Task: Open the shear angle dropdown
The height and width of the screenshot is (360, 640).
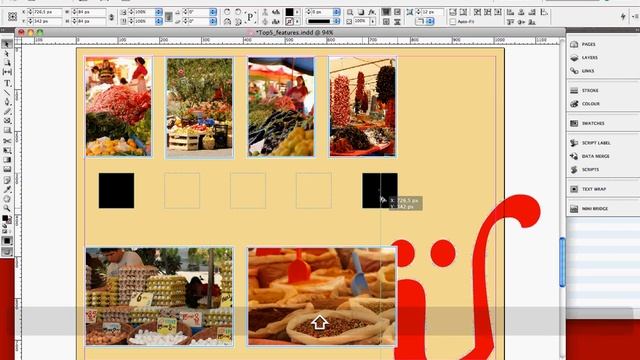Action: tap(213, 21)
